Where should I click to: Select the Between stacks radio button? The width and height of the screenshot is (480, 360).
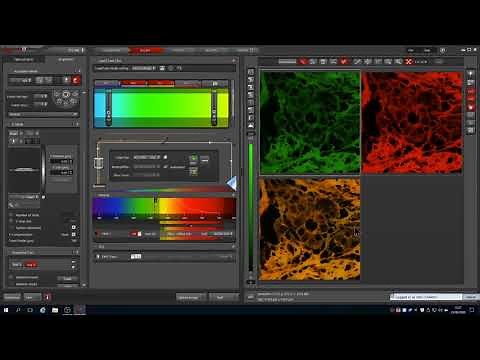[x=11, y=284]
